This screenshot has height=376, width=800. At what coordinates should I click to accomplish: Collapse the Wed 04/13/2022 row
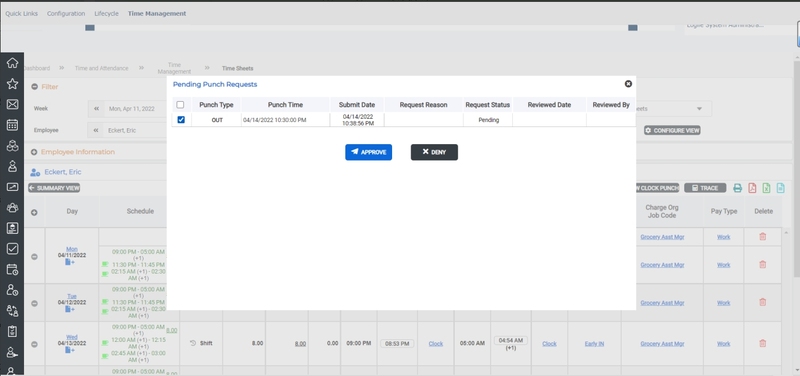34,344
